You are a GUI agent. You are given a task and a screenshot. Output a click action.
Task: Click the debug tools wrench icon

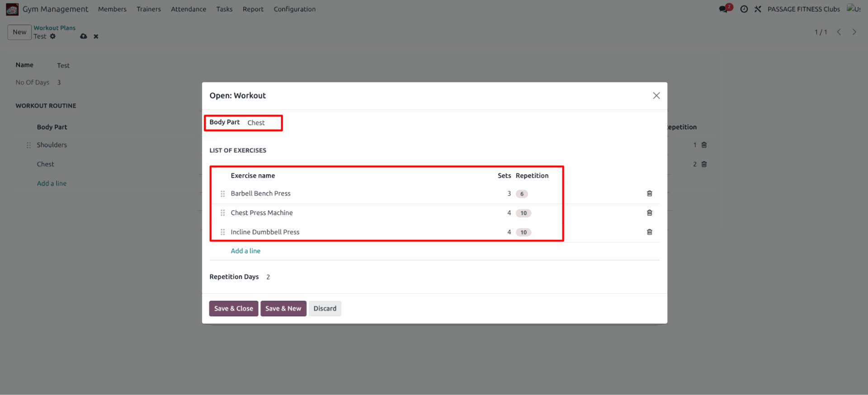758,9
